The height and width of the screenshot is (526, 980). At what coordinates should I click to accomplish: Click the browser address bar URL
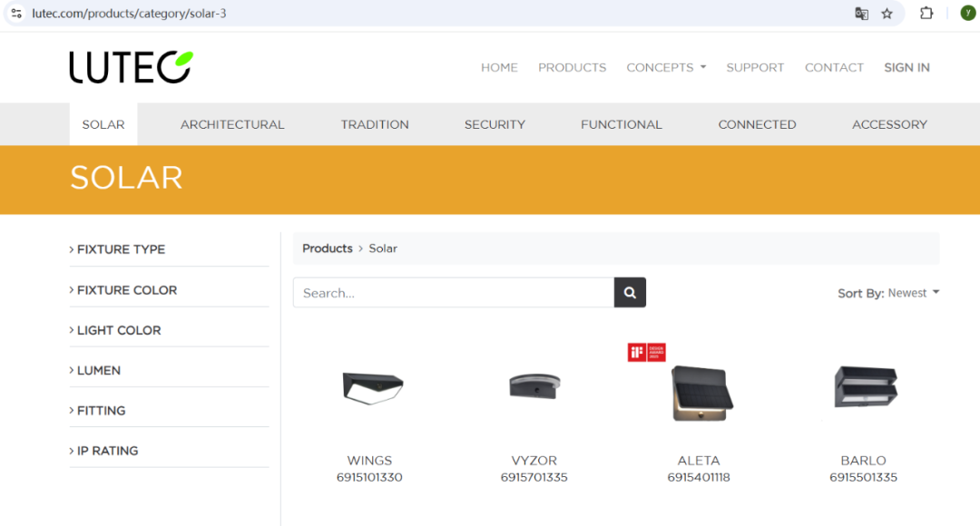click(130, 13)
